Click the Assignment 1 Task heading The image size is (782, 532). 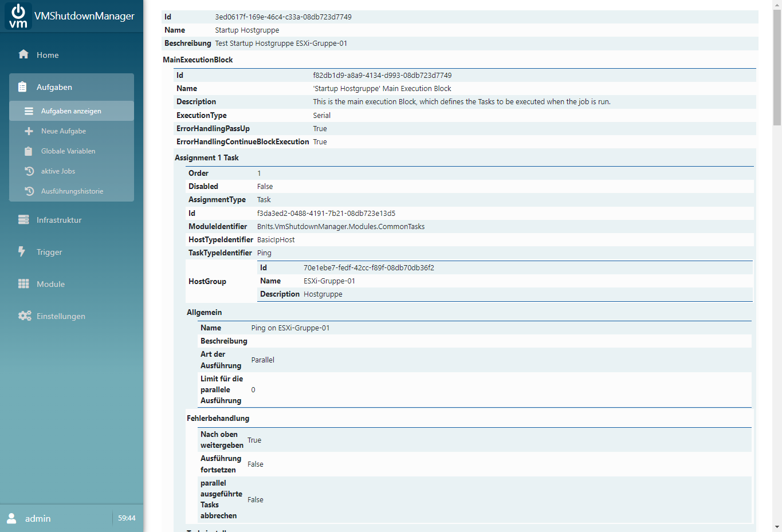click(x=207, y=157)
